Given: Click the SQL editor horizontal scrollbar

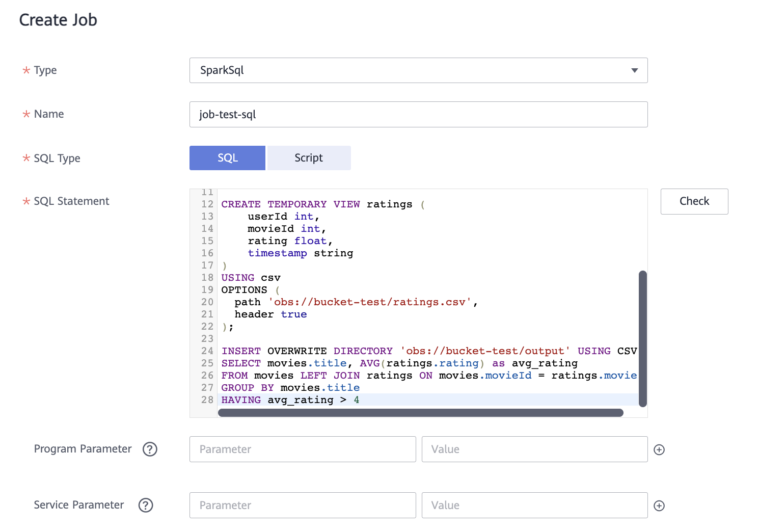Looking at the screenshot, I should (420, 413).
